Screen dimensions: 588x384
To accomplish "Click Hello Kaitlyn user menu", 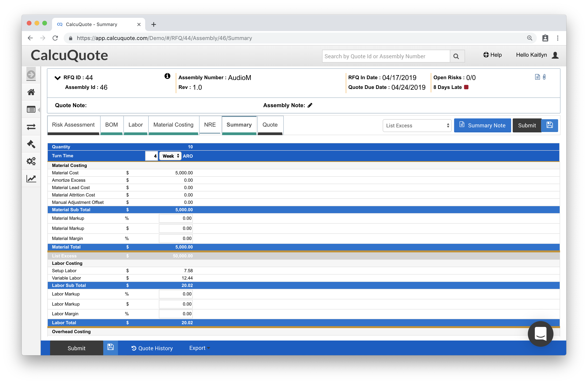I will 531,55.
